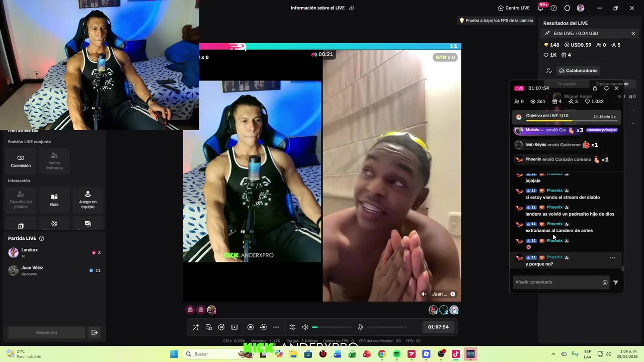Click the AI hexagon toolbar icon
This screenshot has width=644, height=362.
pos(221,327)
